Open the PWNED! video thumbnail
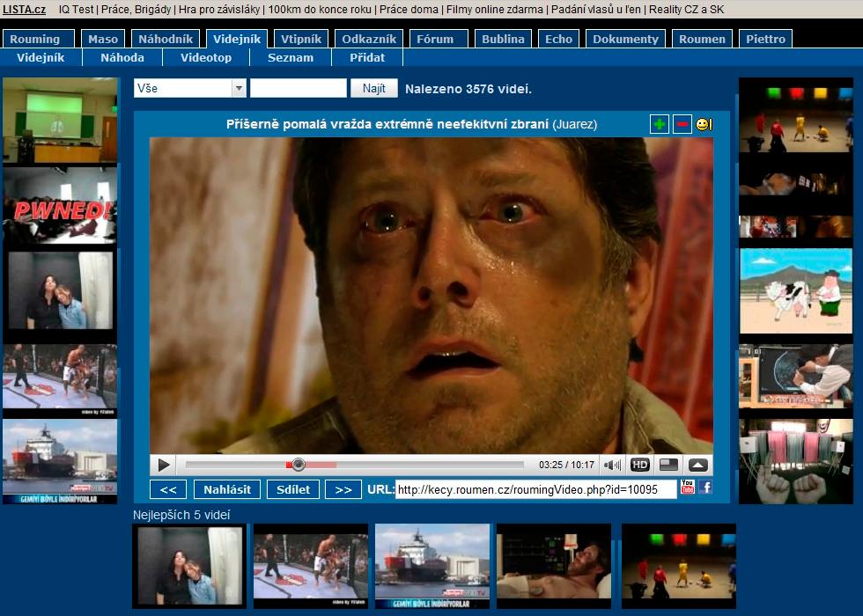Image resolution: width=863 pixels, height=616 pixels. [x=60, y=205]
